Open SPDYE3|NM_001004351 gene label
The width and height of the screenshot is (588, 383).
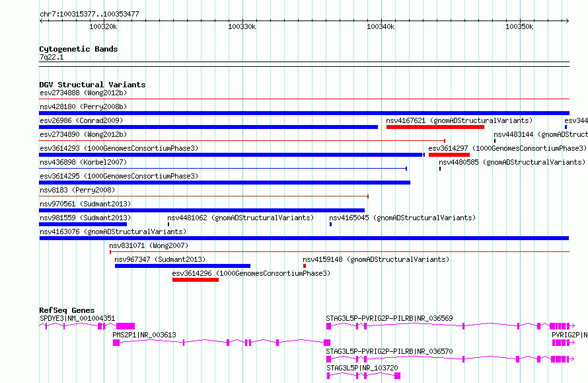(77, 318)
